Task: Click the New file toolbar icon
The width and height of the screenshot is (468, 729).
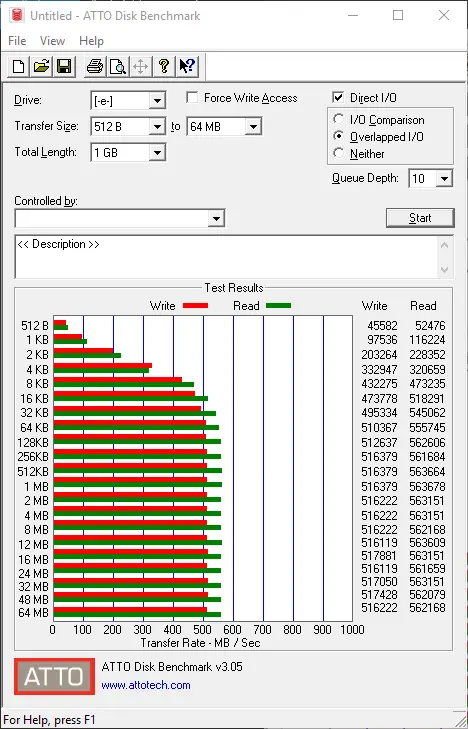Action: pos(19,66)
